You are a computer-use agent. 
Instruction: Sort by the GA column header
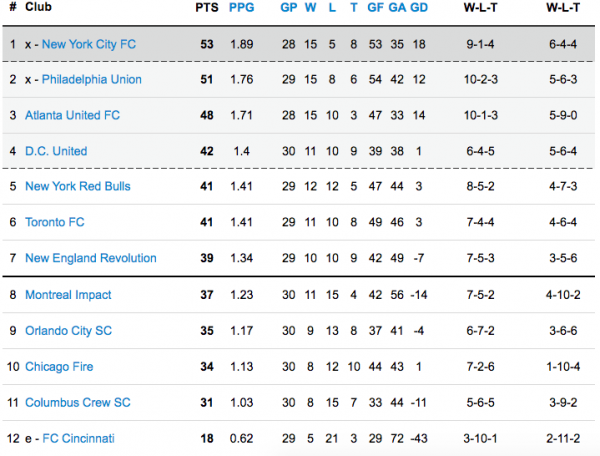(x=397, y=8)
